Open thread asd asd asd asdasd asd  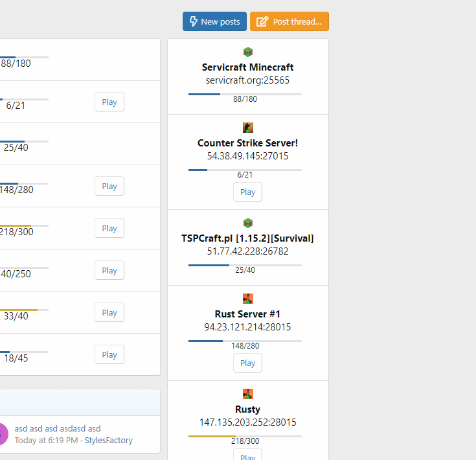(x=58, y=428)
